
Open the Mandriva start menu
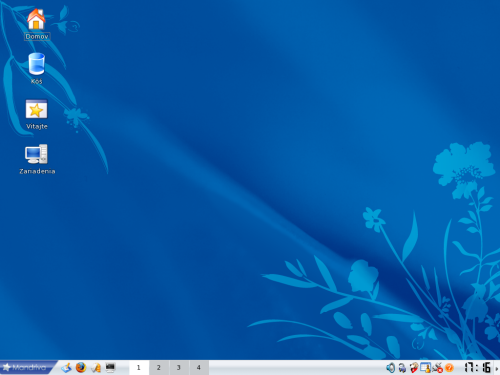point(27,367)
